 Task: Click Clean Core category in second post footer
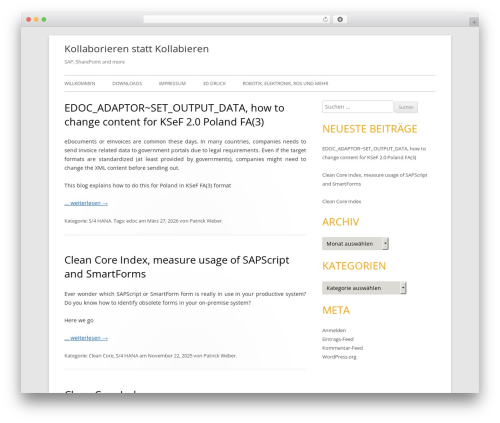[101, 356]
